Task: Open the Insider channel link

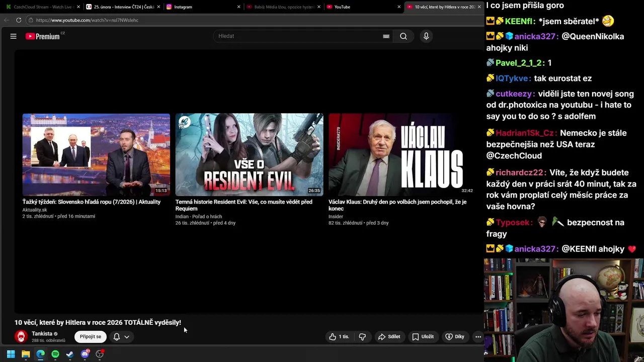Action: 336,217
